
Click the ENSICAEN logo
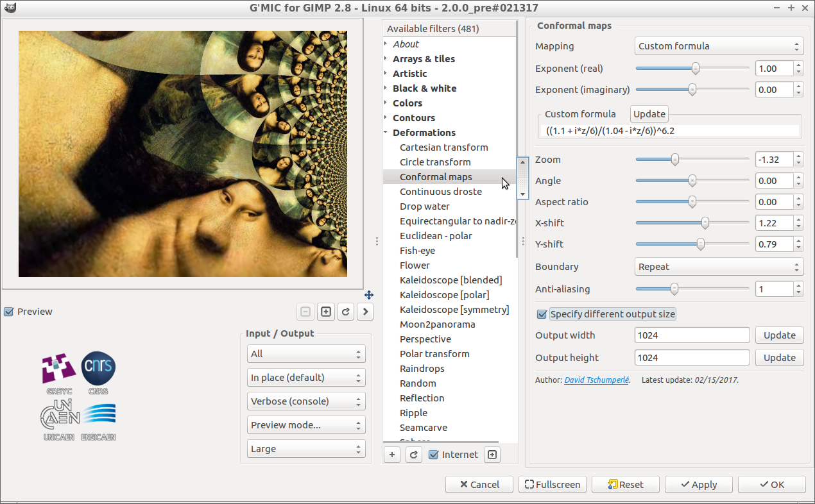[98, 421]
